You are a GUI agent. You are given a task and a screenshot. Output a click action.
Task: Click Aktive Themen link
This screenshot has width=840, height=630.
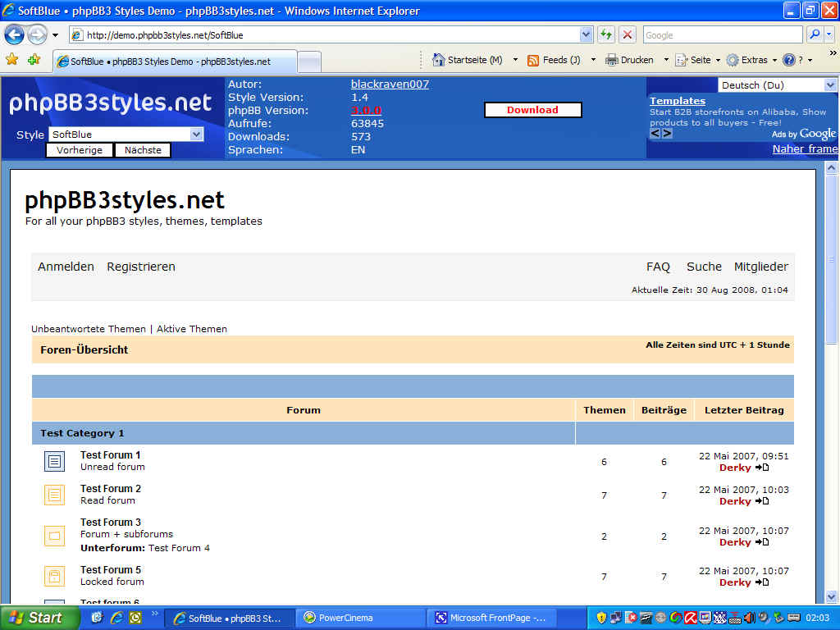click(192, 329)
